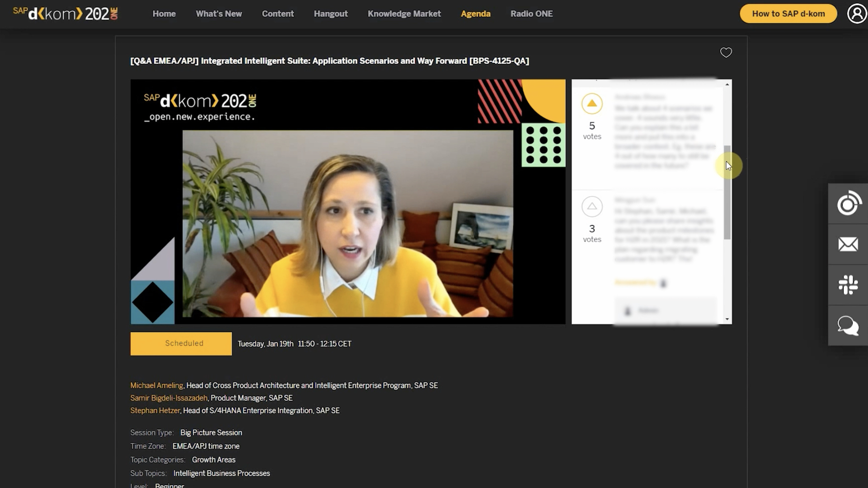868x488 pixels.
Task: Open Michael Ameling's speaker profile
Action: coord(156,385)
